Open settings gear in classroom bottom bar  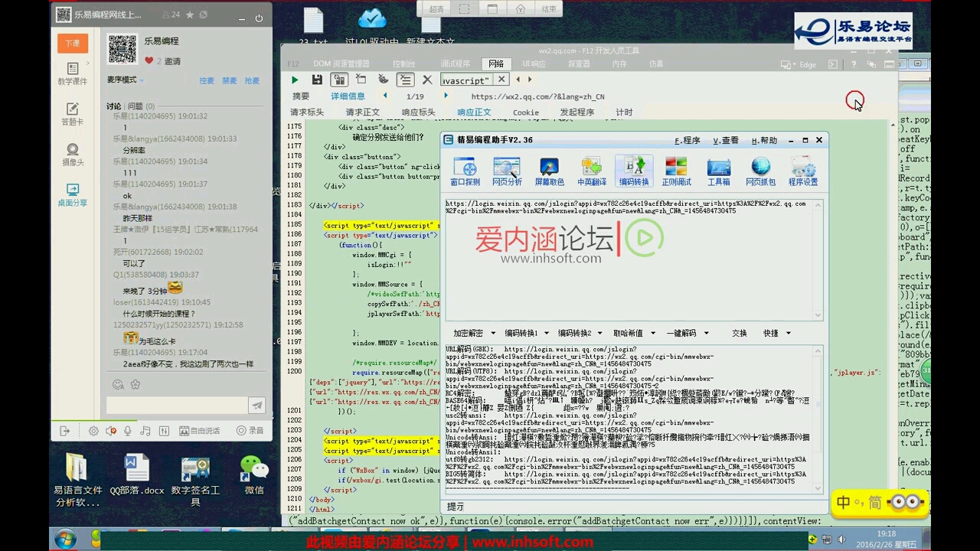[93, 431]
